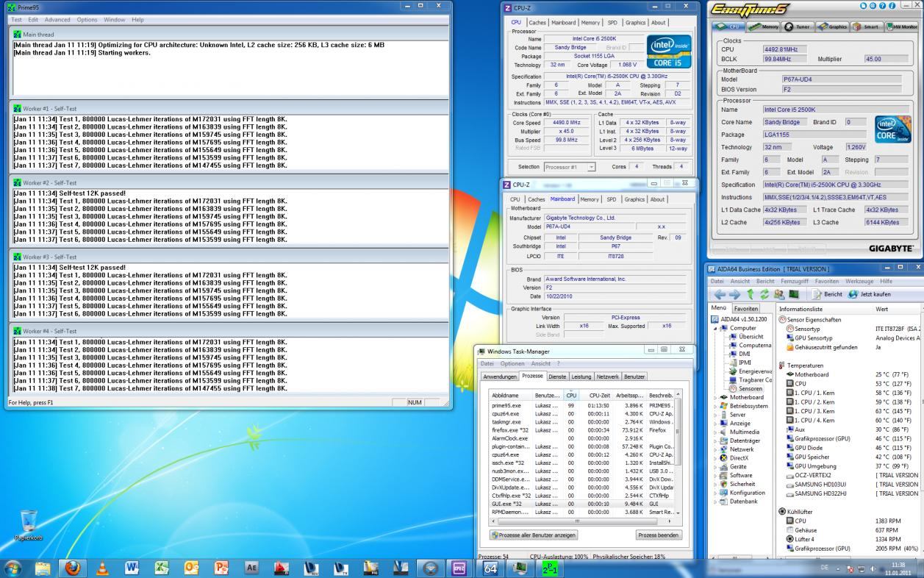The height and width of the screenshot is (578, 924).
Task: Open SPD tab in CPU-Z Mainboard window
Action: pos(611,199)
